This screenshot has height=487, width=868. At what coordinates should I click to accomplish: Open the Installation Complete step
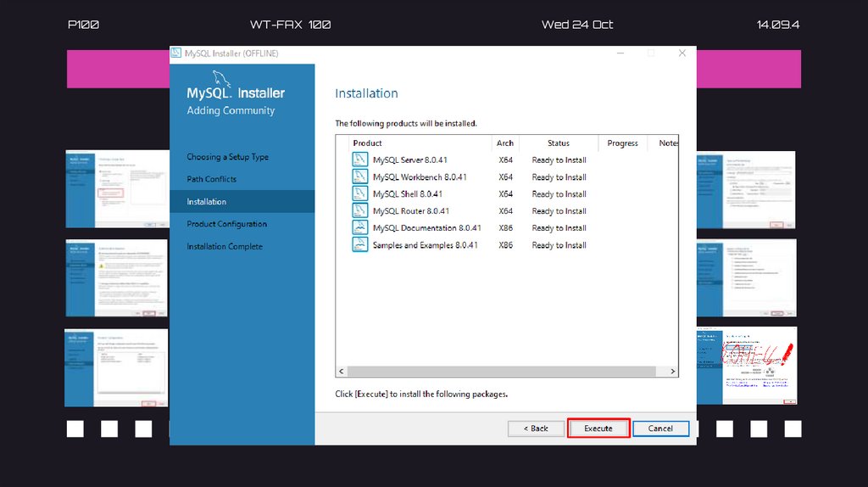(x=224, y=246)
